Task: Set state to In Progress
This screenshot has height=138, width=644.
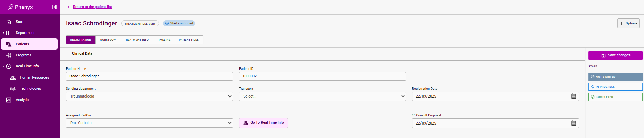Action: tap(615, 87)
